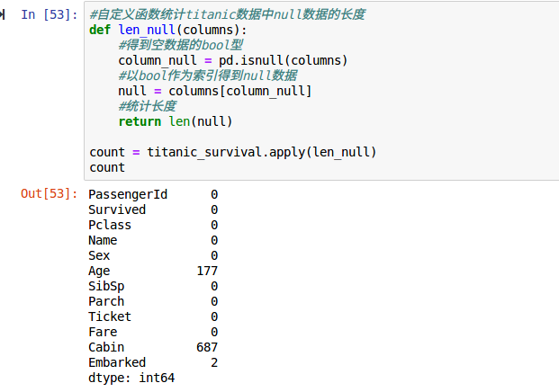Click the In [53] input prompt

(50, 14)
